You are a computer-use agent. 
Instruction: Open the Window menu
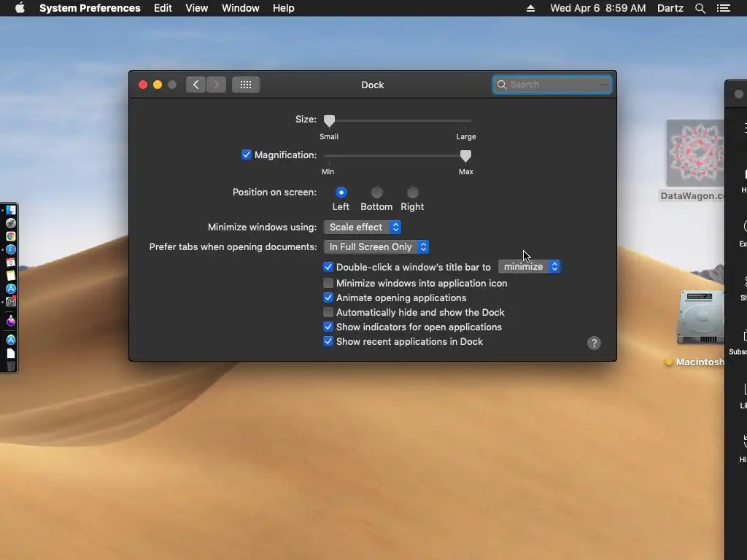[x=240, y=8]
